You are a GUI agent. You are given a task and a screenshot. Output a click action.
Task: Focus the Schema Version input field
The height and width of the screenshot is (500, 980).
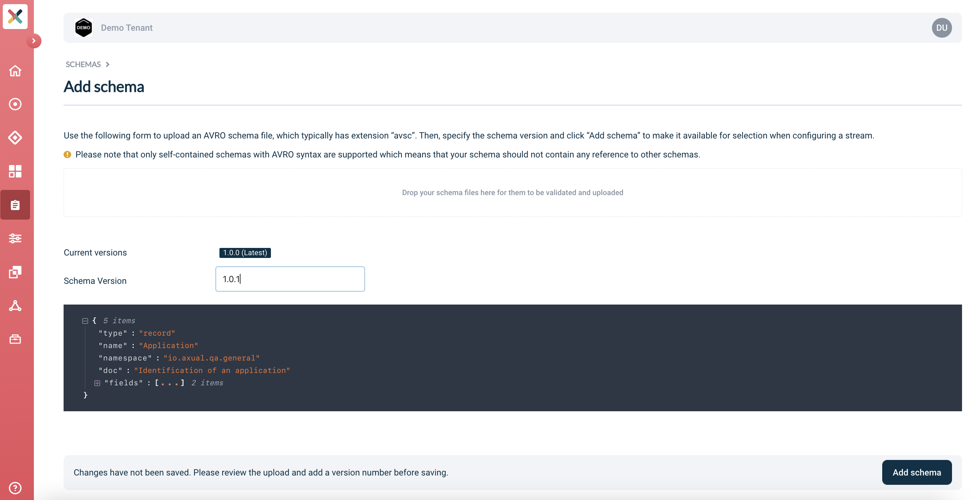290,279
